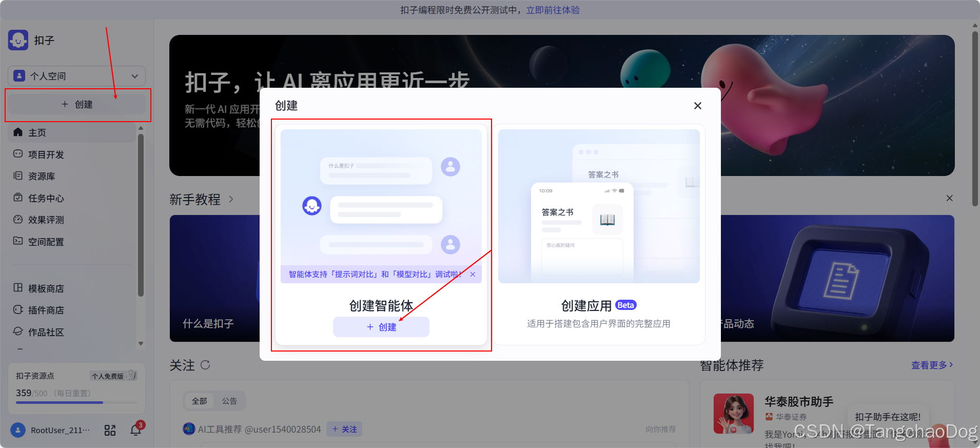The height and width of the screenshot is (448, 980).
Task: Expand 新手教程 chevron arrow
Action: (x=231, y=199)
